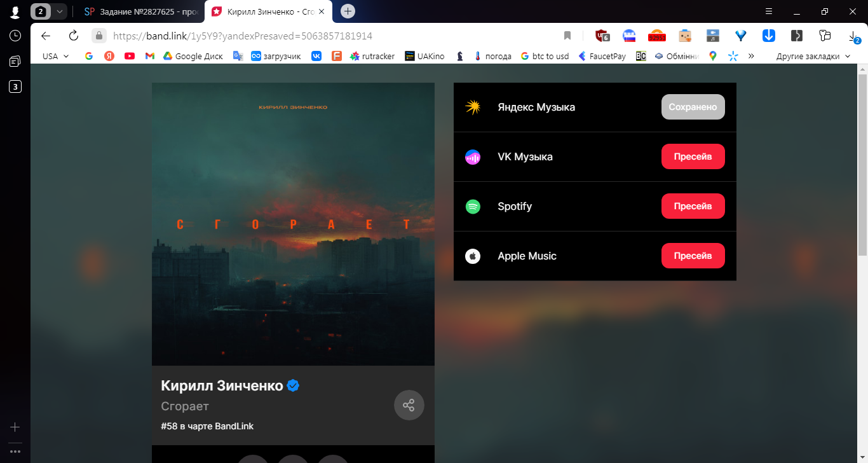Click the Сгорает album cover image
This screenshot has height=463, width=868.
(x=293, y=224)
